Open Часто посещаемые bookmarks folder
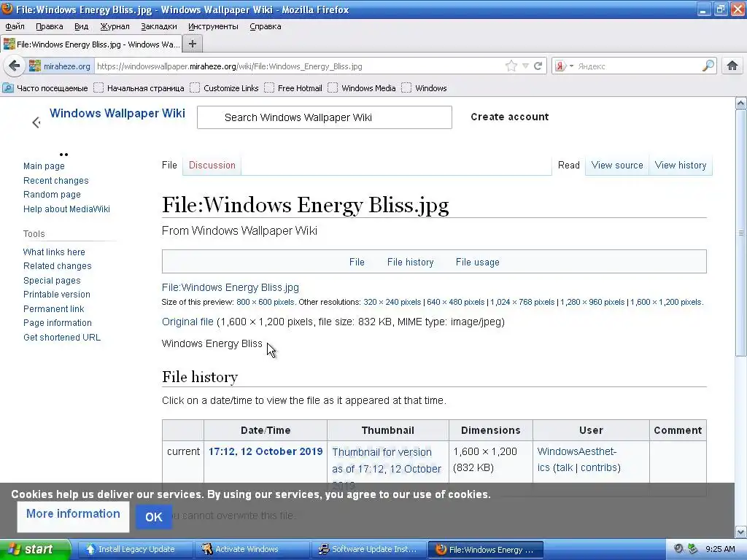 coord(45,88)
